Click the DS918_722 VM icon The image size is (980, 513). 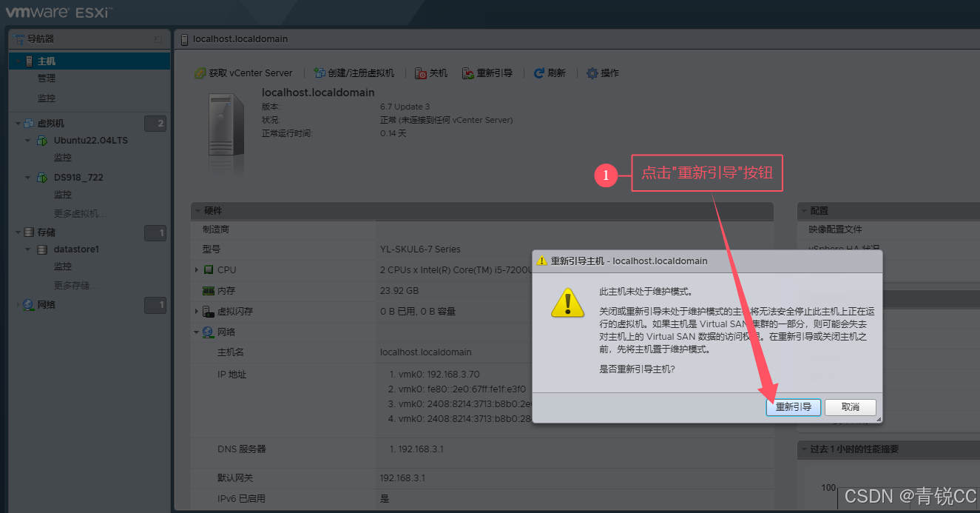click(42, 178)
